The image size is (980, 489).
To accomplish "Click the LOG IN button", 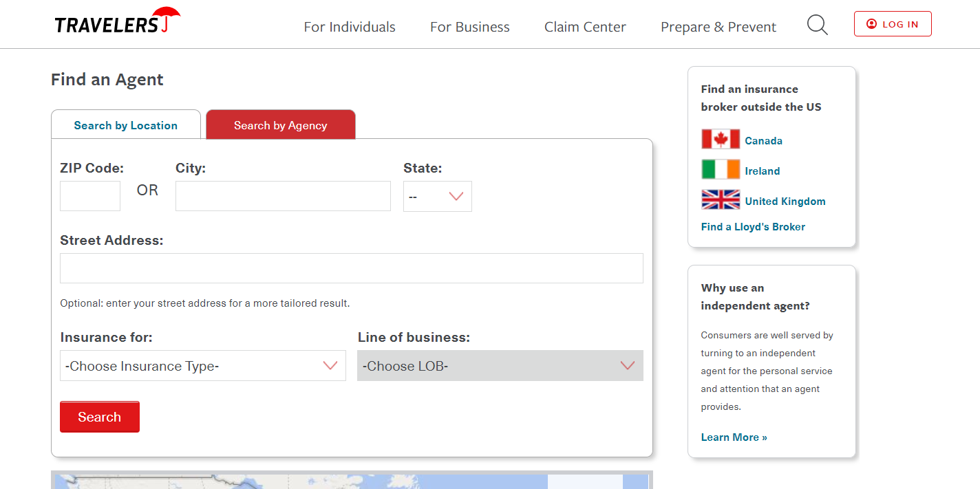I will pos(893,24).
